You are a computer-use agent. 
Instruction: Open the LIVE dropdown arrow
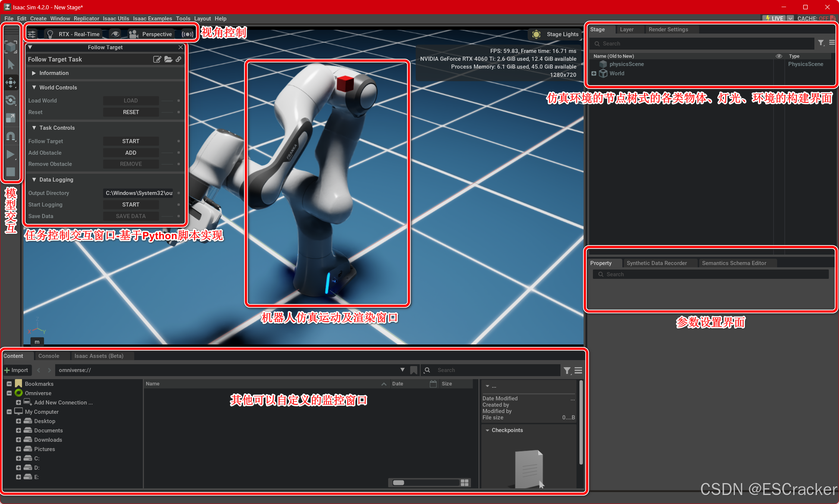(790, 18)
